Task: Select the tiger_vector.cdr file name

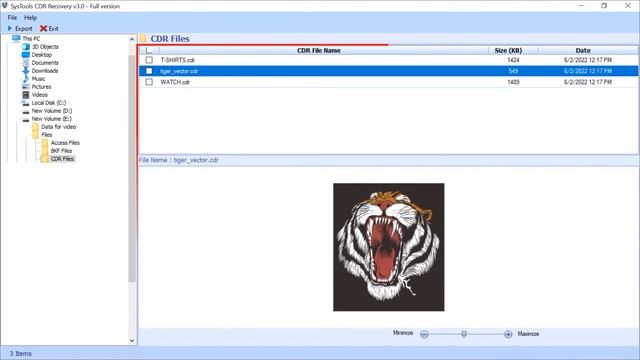Action: pyautogui.click(x=179, y=71)
